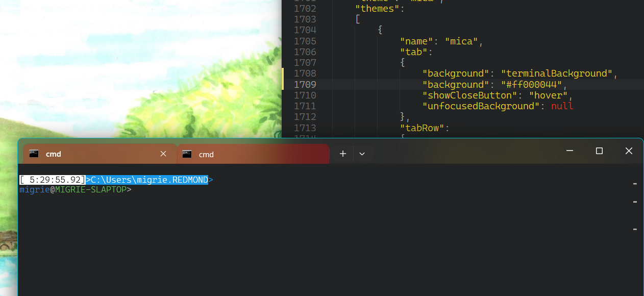The width and height of the screenshot is (644, 296).
Task: Click the cmd icon on the second tab
Action: (x=187, y=154)
